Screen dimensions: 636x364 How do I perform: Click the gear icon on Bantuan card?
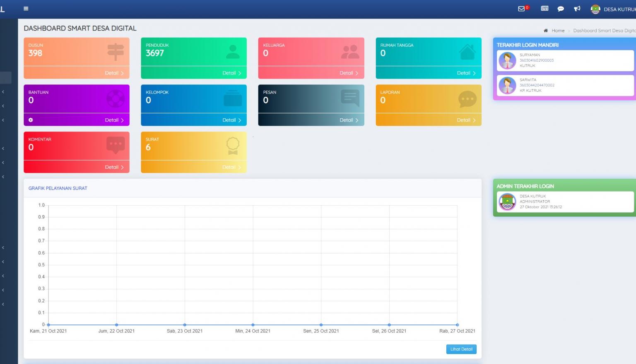click(31, 120)
